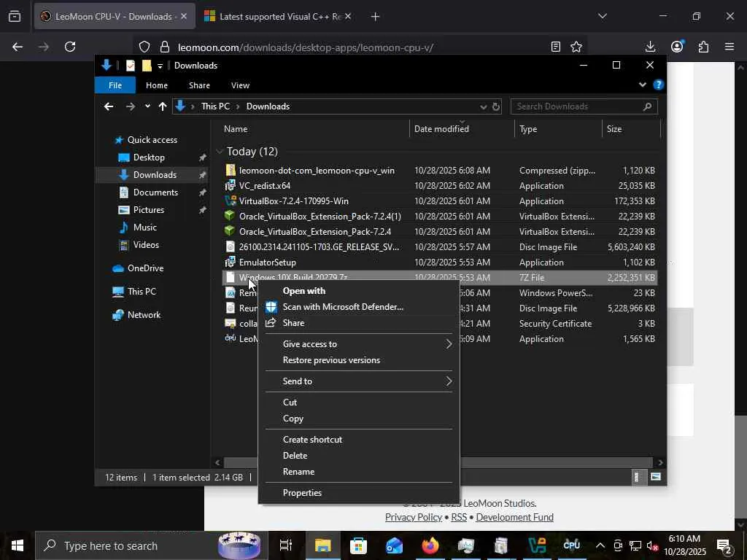Sort by the Size column

(631, 129)
